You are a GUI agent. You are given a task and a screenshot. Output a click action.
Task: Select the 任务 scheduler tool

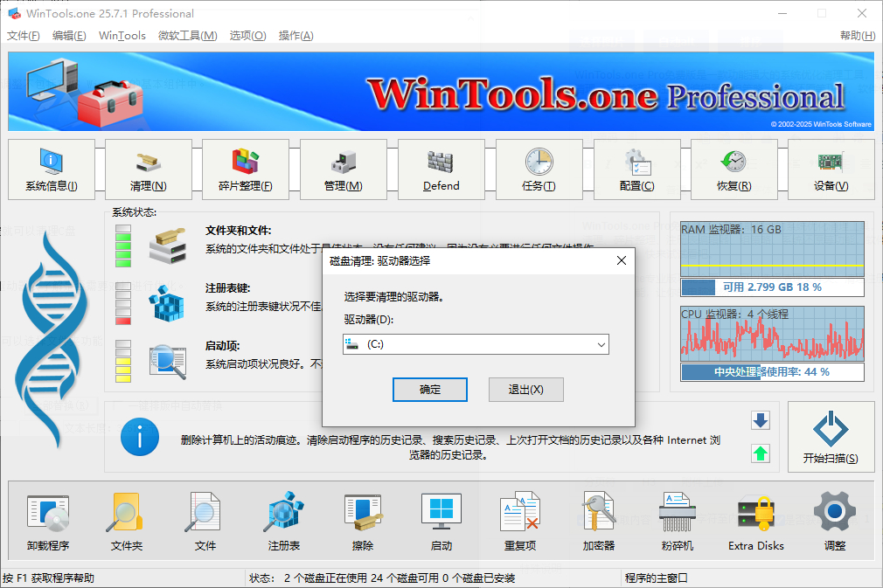[539, 169]
